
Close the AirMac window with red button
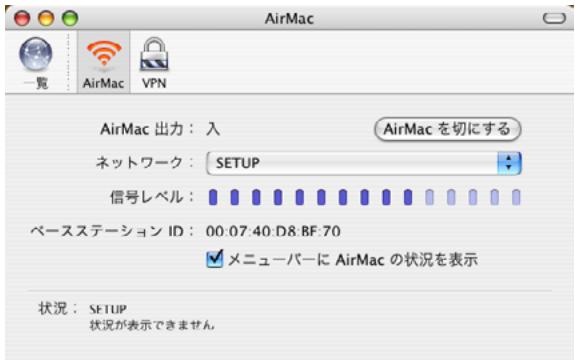coord(22,18)
